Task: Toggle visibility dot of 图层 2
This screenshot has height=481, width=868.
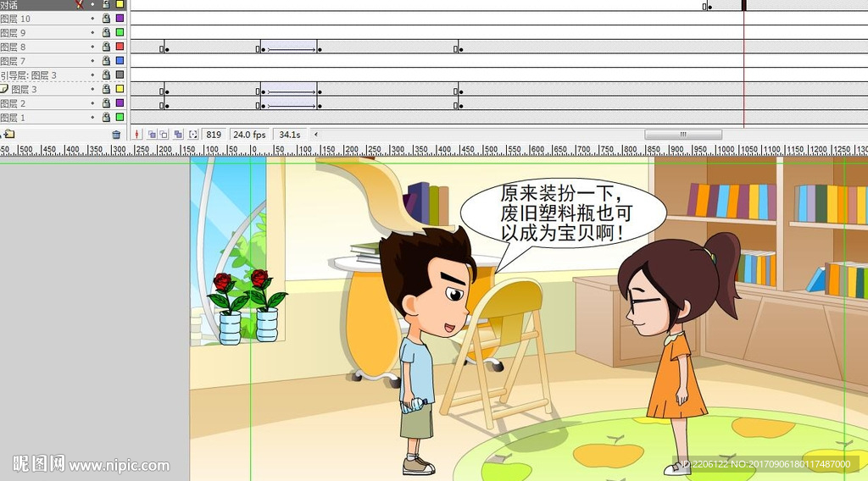Action: tap(92, 103)
